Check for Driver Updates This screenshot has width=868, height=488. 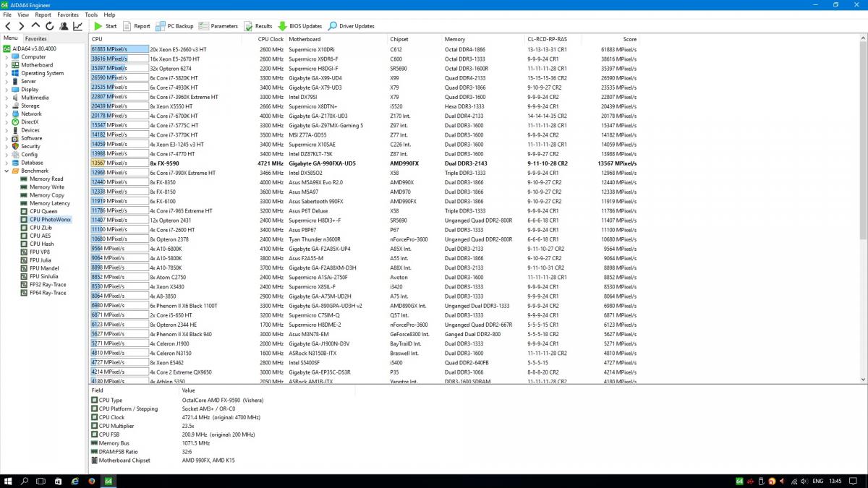[x=351, y=26]
